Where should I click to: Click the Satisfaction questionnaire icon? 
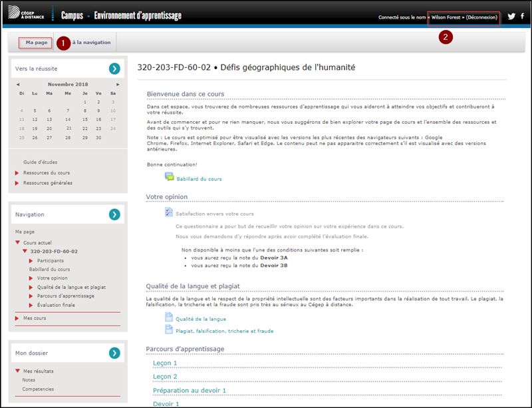click(x=169, y=212)
